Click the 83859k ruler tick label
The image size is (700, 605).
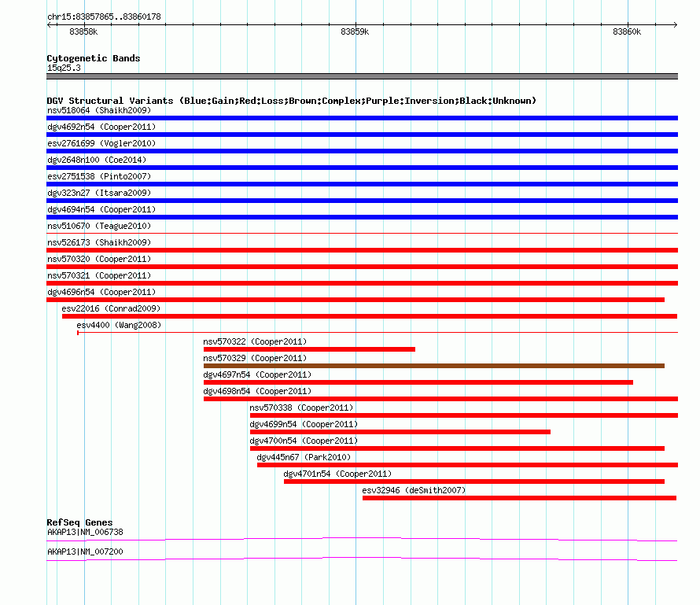[355, 31]
